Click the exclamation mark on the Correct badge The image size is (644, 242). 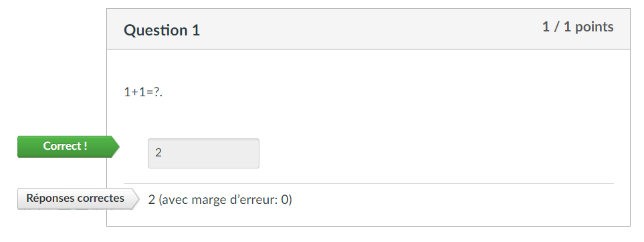pyautogui.click(x=85, y=146)
